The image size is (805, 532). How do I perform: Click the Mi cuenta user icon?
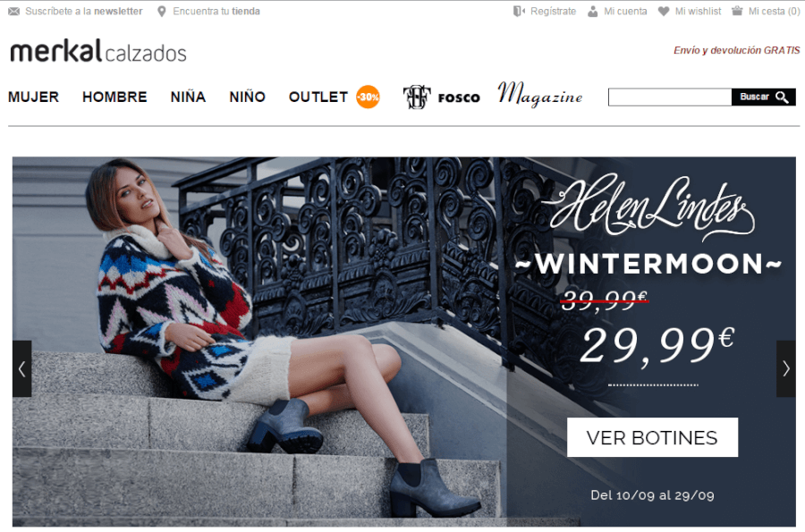(592, 12)
